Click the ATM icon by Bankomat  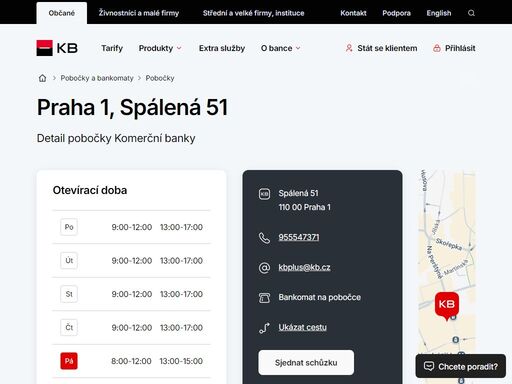[264, 297]
